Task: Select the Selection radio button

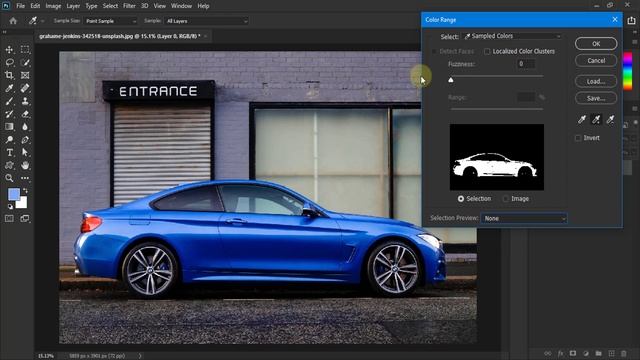Action: [461, 199]
